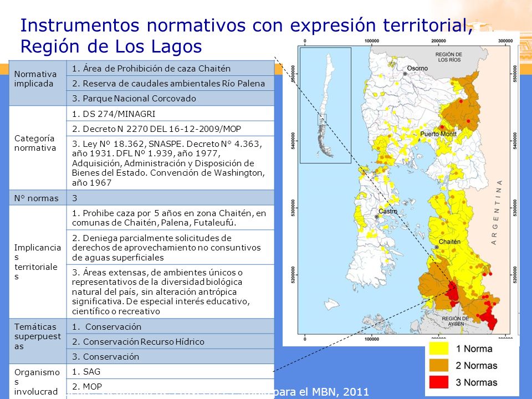The width and height of the screenshot is (532, 399).
Task: Select 'Prohibe caza por 5 años' cell
Action: [x=170, y=218]
